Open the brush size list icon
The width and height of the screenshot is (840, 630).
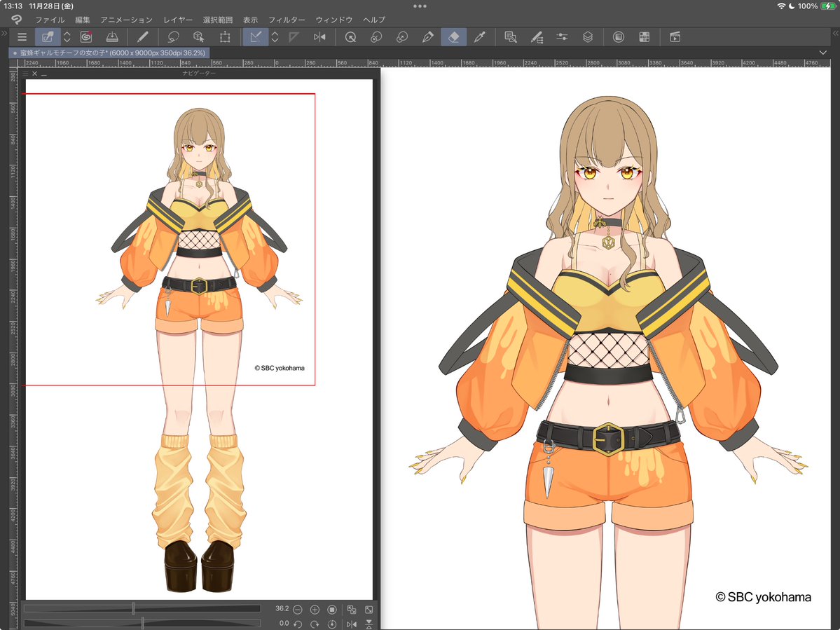pyautogui.click(x=536, y=37)
